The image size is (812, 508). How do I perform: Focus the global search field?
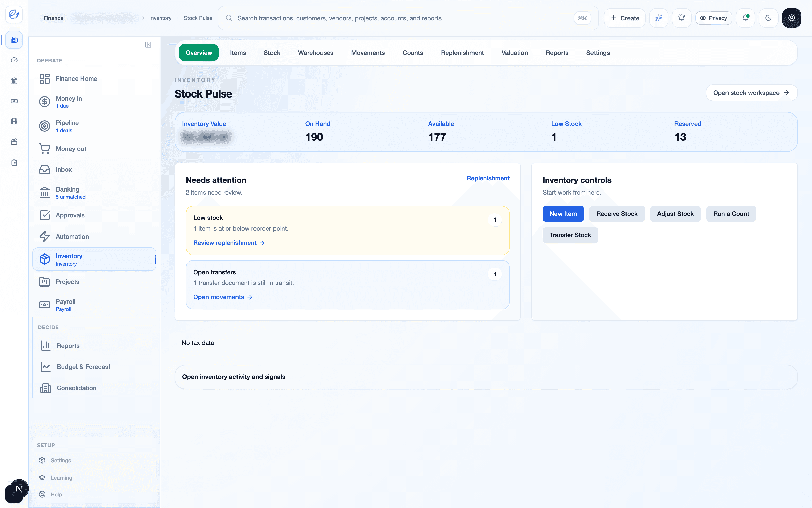click(x=408, y=18)
